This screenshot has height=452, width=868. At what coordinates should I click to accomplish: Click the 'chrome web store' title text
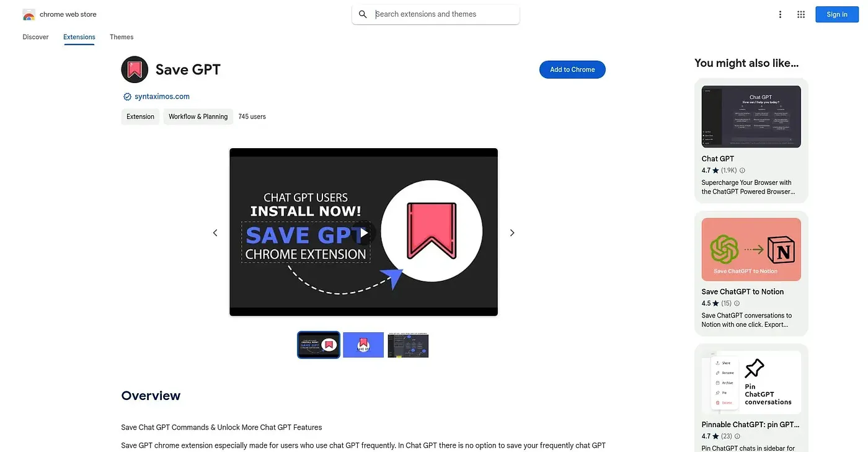pyautogui.click(x=68, y=14)
